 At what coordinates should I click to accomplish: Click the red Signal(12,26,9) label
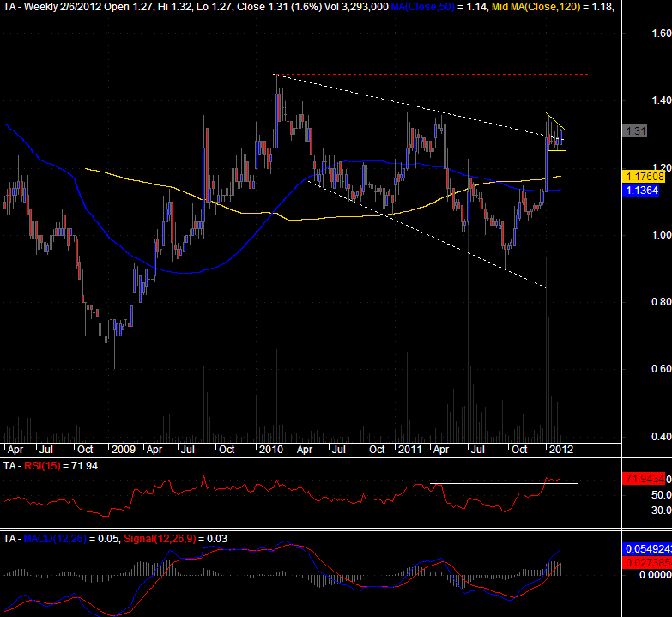pyautogui.click(x=160, y=539)
